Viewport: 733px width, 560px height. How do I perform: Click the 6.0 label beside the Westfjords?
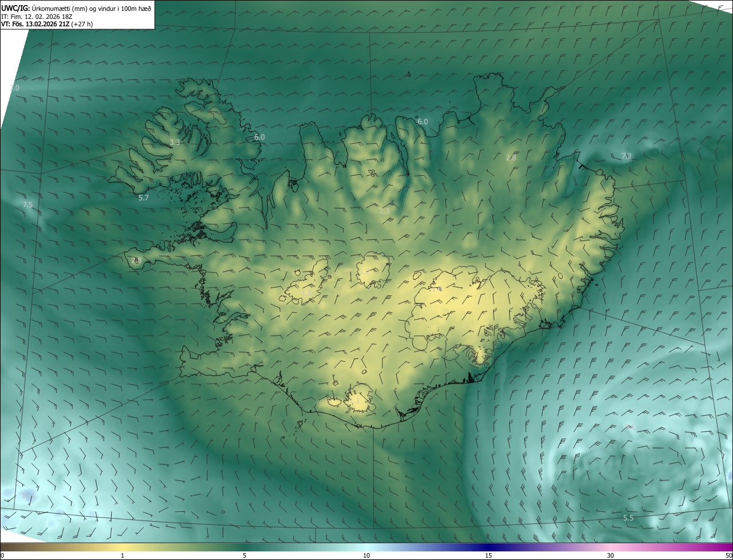(x=259, y=137)
